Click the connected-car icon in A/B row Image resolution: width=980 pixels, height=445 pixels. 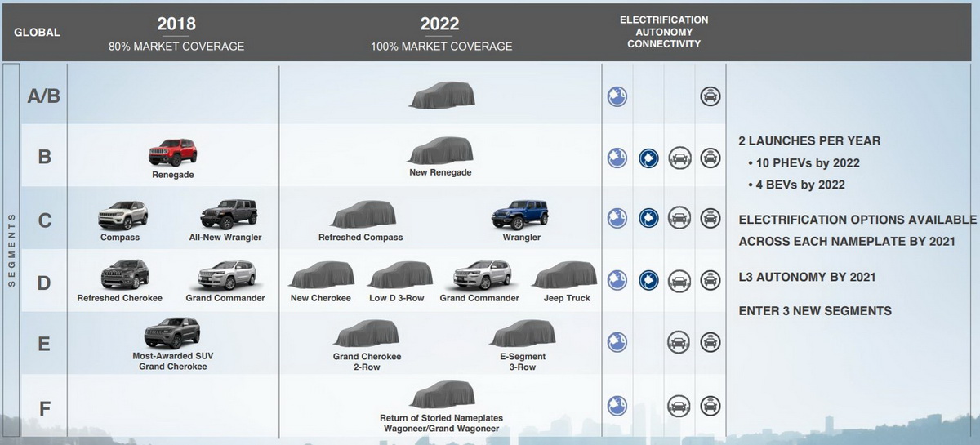pos(710,96)
